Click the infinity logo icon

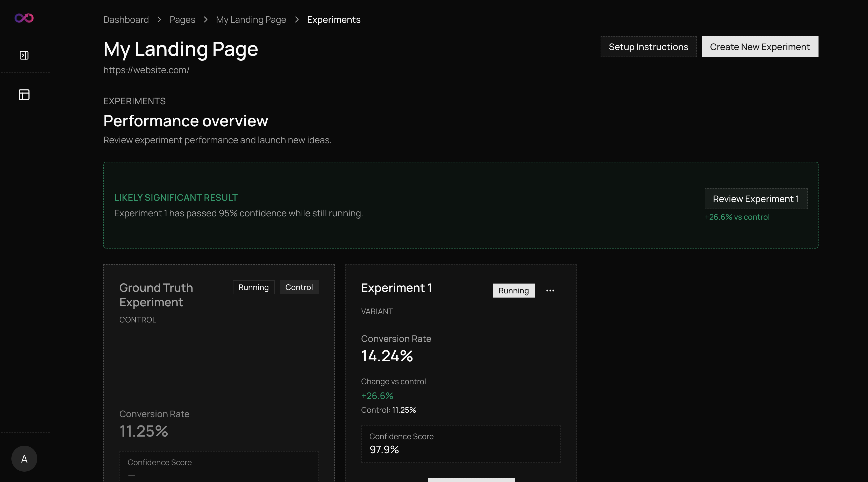tap(24, 18)
